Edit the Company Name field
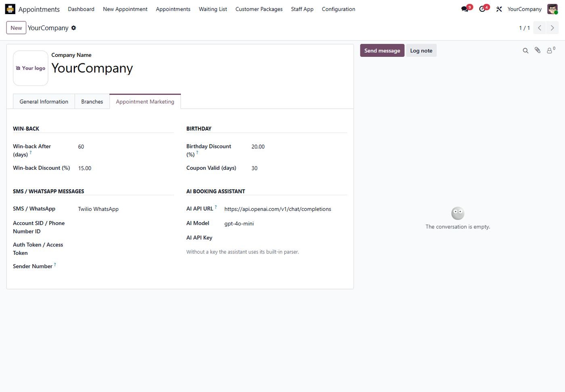This screenshot has width=565, height=392. 199,68
